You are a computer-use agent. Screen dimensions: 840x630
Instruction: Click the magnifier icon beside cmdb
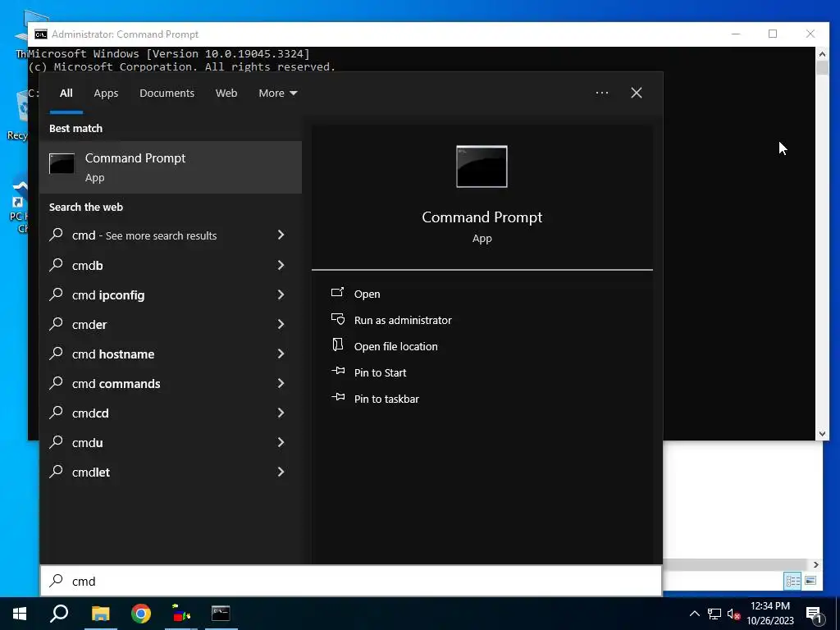57,264
